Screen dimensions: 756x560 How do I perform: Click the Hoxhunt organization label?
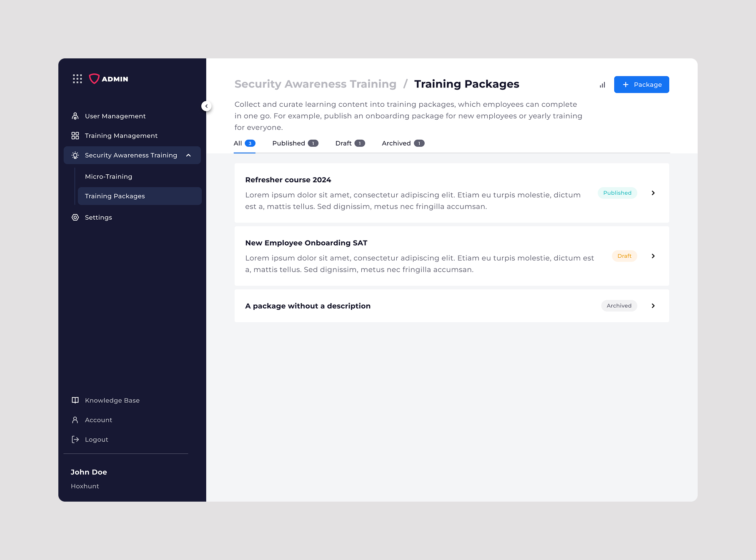(x=85, y=486)
